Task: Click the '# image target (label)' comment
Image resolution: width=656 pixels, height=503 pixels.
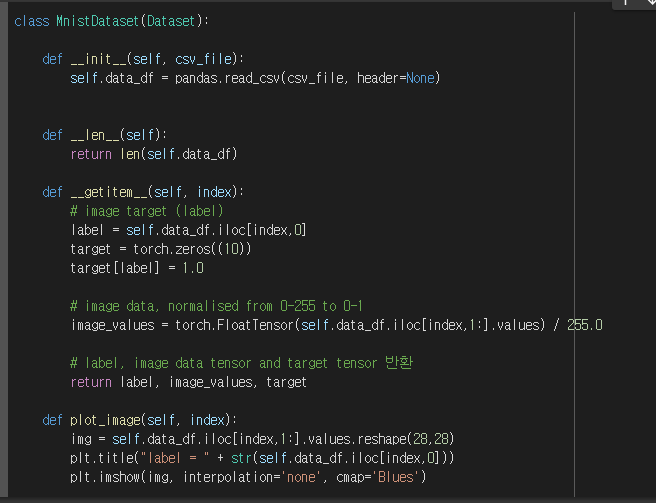Action: coord(146,211)
